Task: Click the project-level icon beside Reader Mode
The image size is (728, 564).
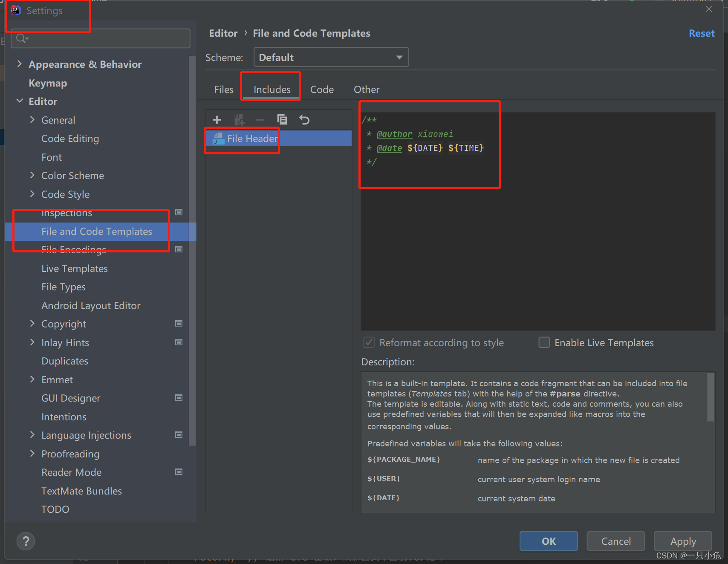Action: [179, 472]
